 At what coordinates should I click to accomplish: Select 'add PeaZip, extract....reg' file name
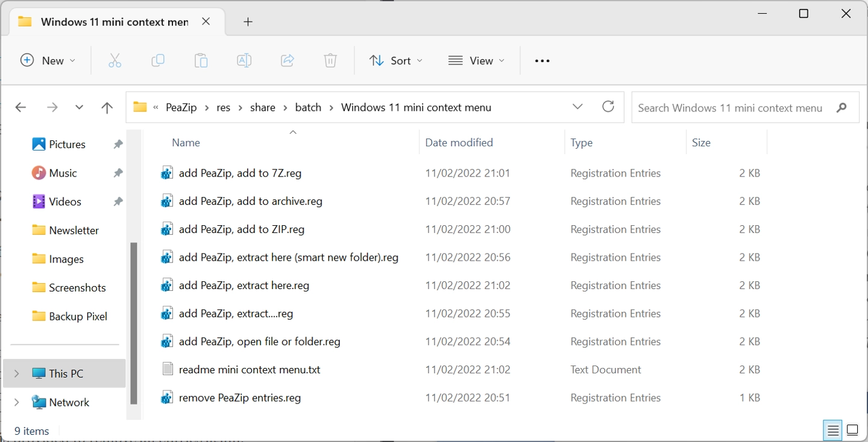(x=236, y=314)
